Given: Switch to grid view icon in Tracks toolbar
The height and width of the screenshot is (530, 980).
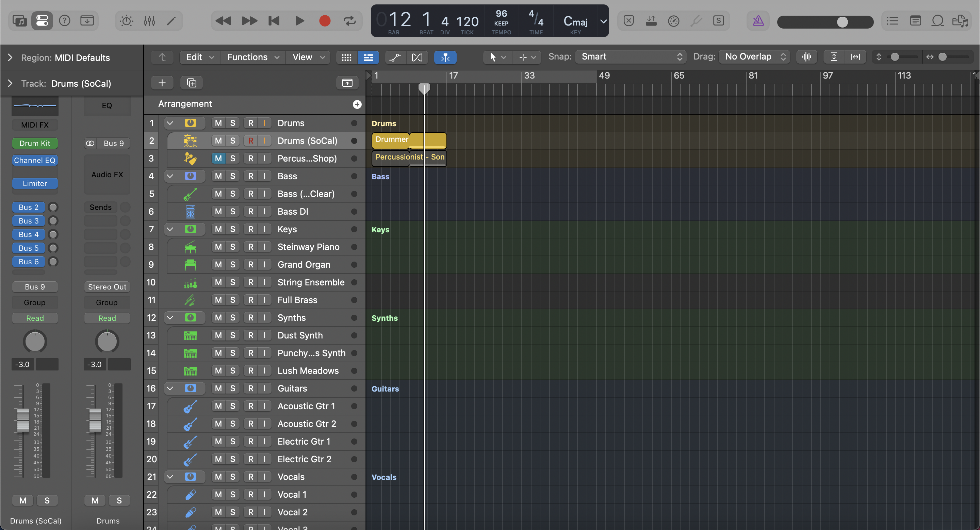Looking at the screenshot, I should [x=347, y=57].
